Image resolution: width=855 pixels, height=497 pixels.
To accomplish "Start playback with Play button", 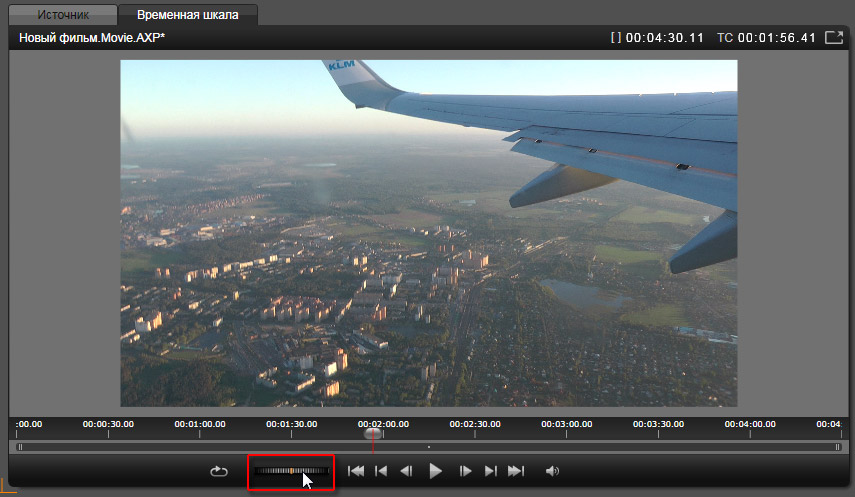I will [x=435, y=471].
